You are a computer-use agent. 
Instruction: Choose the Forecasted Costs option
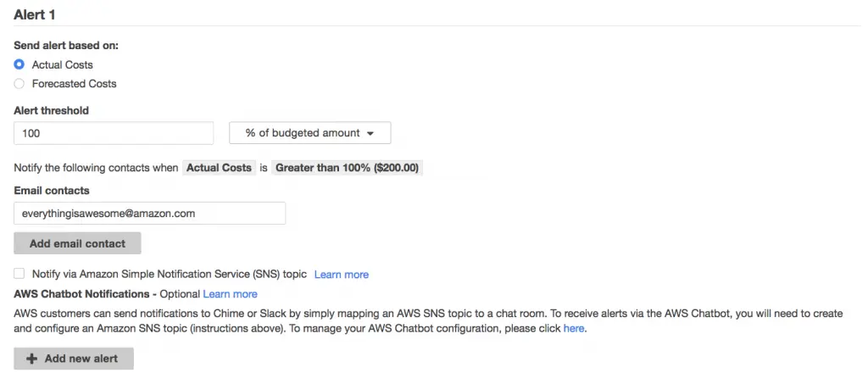[19, 84]
